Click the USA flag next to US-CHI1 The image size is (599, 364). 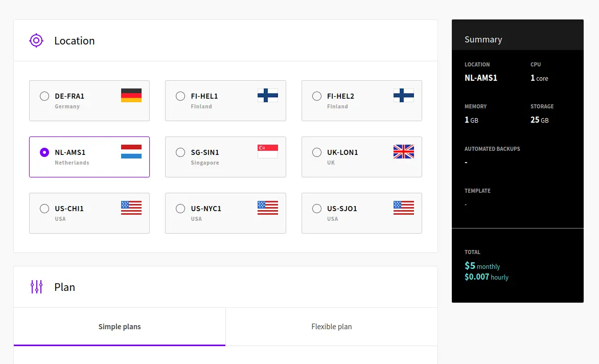click(x=131, y=208)
